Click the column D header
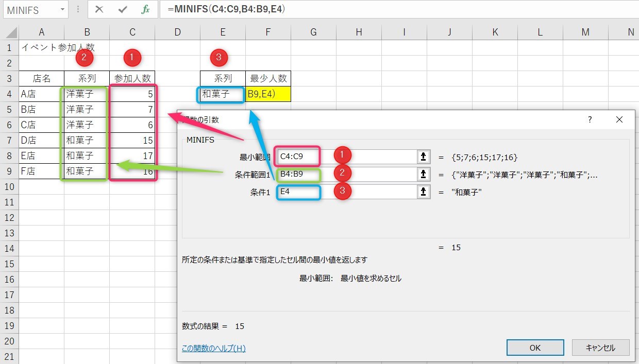This screenshot has height=364, width=639. (x=177, y=32)
